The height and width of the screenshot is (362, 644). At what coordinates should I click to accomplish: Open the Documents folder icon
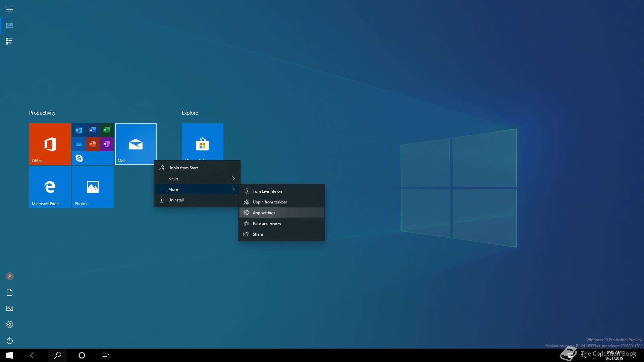(x=10, y=292)
